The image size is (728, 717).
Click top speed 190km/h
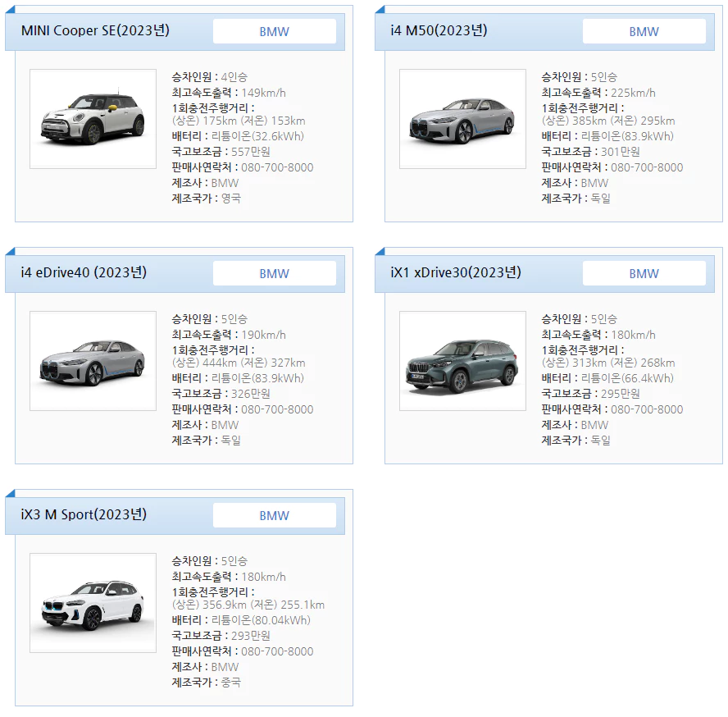(x=263, y=335)
